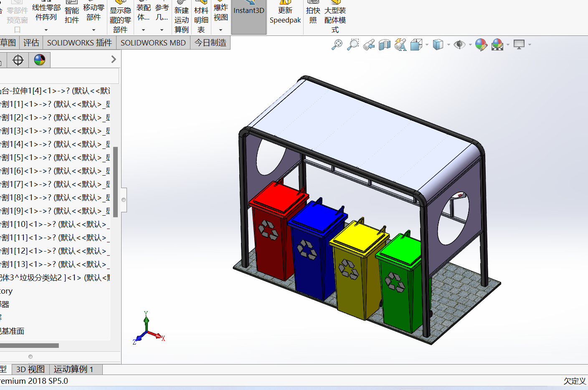This screenshot has width=588, height=390.
Task: Open 参考几何体 dropdown arrow
Action: pyautogui.click(x=162, y=30)
